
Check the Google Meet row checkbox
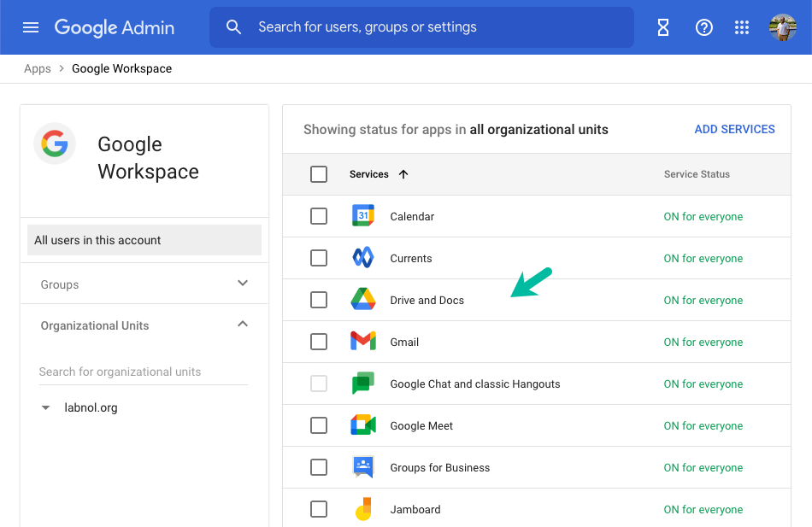[319, 425]
